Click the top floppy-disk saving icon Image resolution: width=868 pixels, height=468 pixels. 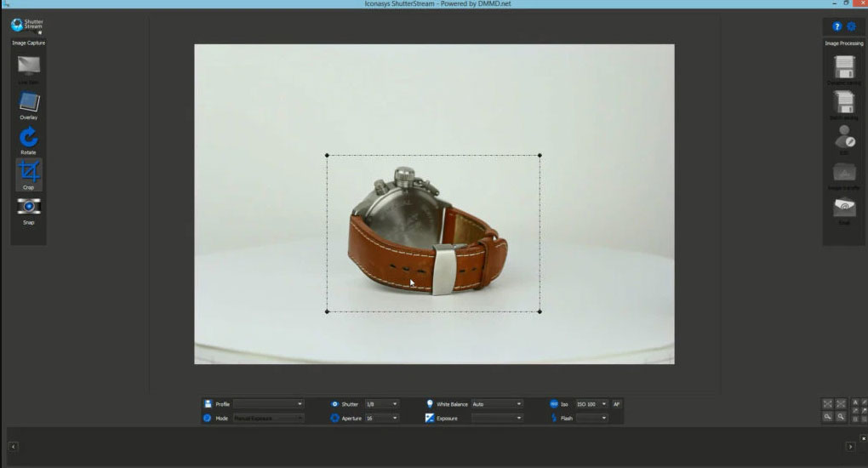point(844,67)
